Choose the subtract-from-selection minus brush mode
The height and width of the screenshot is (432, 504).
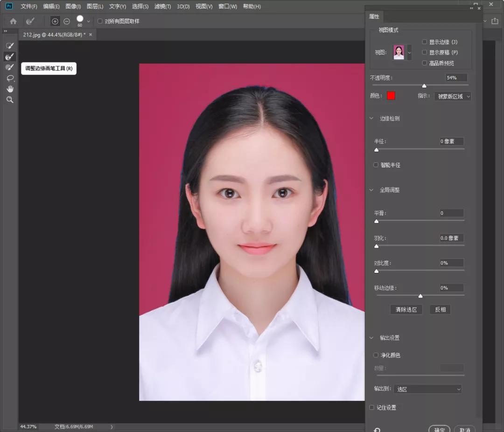click(x=67, y=21)
